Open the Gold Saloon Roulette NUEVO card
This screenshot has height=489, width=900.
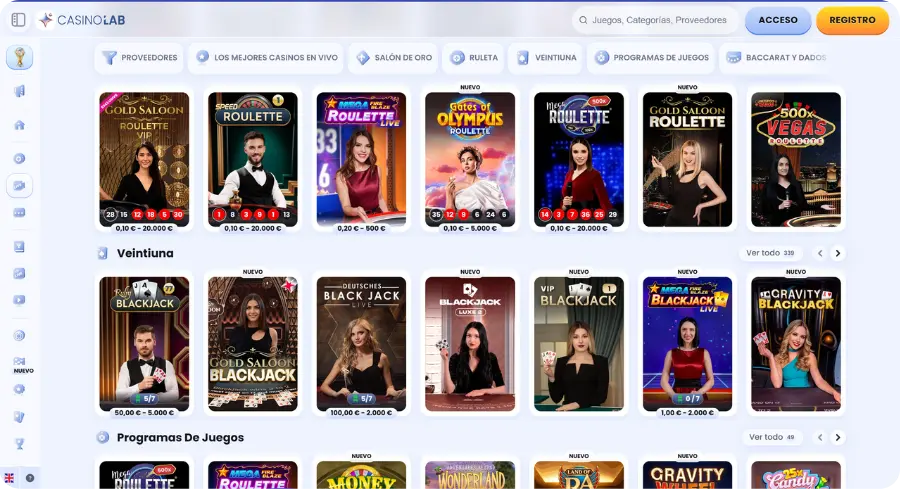click(x=687, y=160)
